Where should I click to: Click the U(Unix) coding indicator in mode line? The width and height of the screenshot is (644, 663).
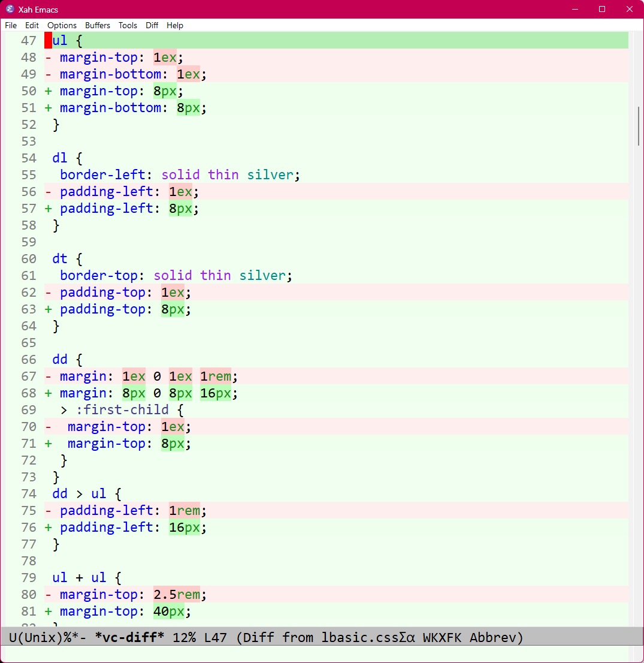[35, 637]
